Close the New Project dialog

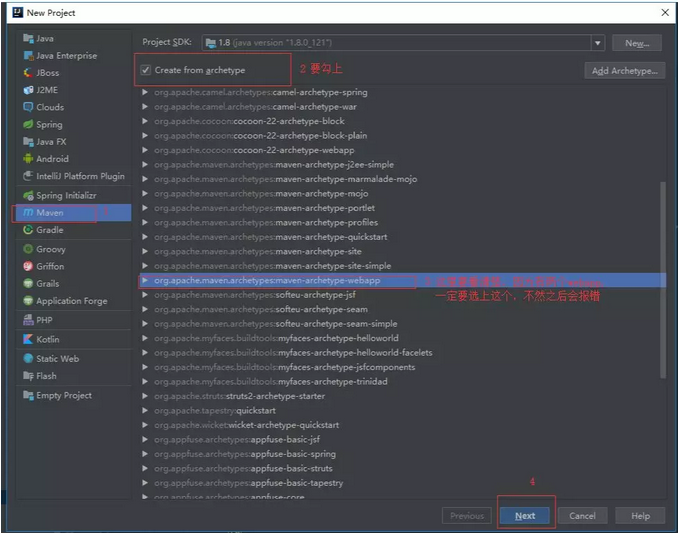point(665,13)
